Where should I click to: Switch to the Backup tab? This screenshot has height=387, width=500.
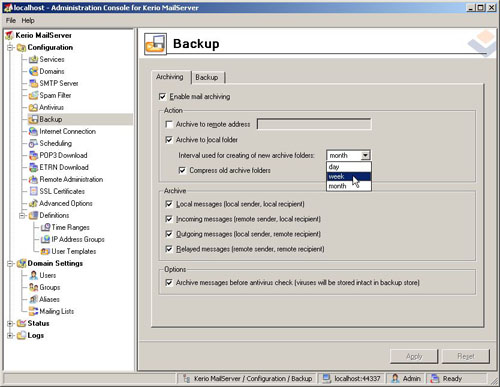(207, 77)
